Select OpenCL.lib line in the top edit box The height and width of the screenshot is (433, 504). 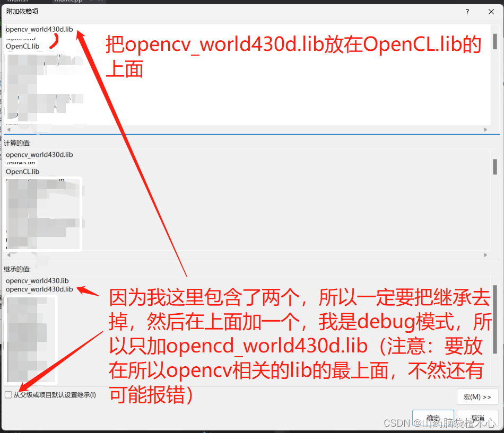[x=22, y=46]
